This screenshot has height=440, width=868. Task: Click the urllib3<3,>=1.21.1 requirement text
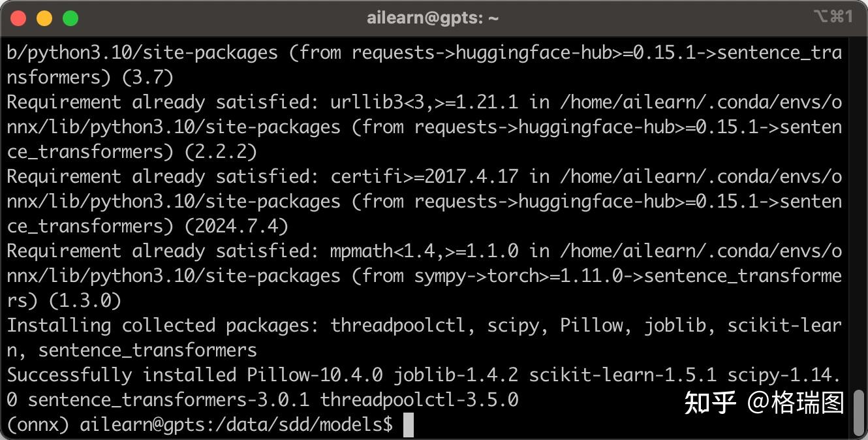pyautogui.click(x=424, y=102)
